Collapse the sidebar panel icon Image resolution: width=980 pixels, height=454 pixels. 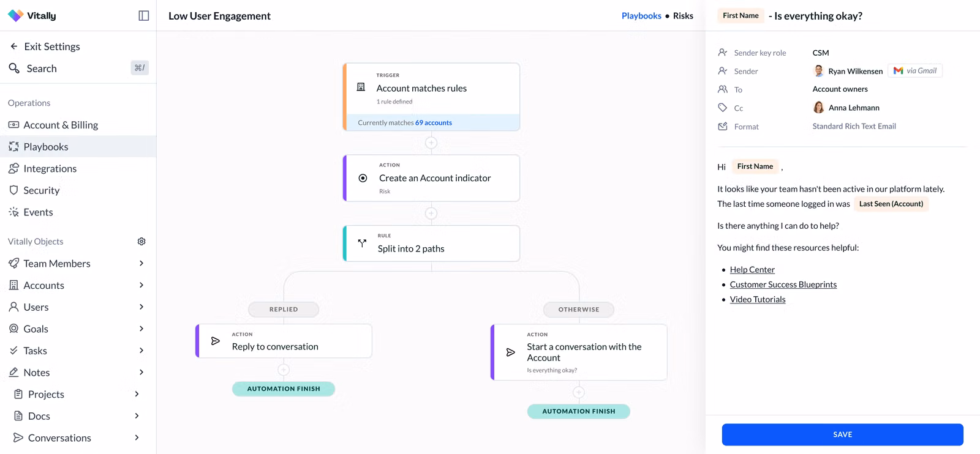(x=144, y=16)
